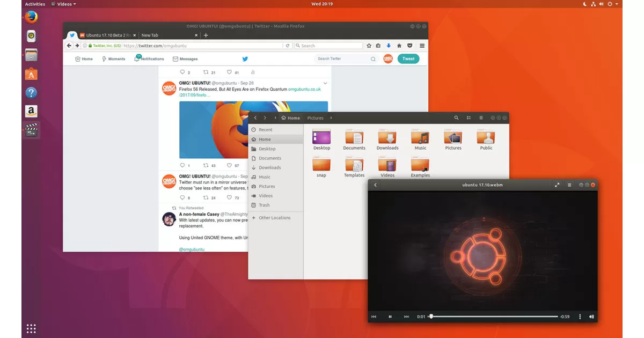Open a new Firefox tab with plus
The width and height of the screenshot is (644, 338).
206,35
